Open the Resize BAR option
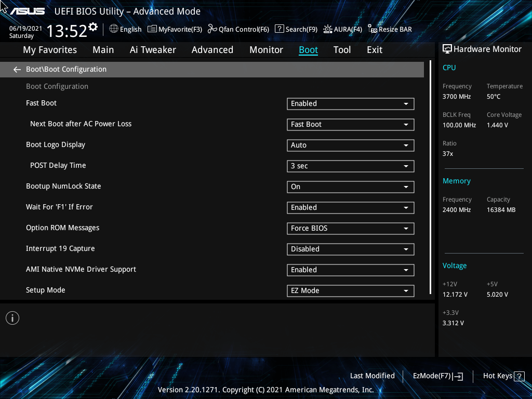The image size is (532, 399). pos(390,29)
